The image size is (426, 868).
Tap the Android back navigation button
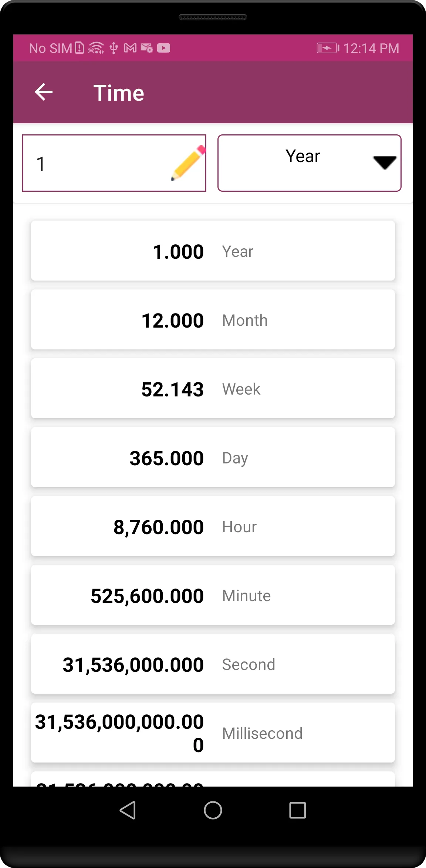click(128, 810)
